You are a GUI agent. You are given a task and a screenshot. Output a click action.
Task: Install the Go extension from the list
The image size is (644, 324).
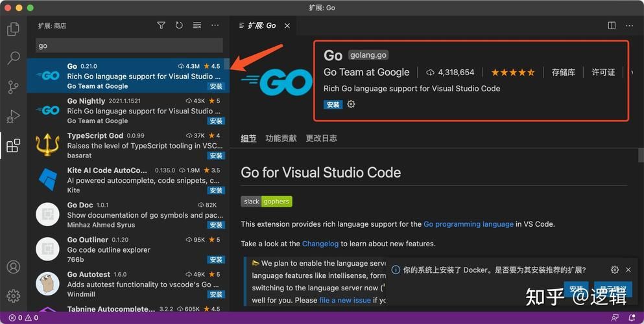tap(216, 86)
